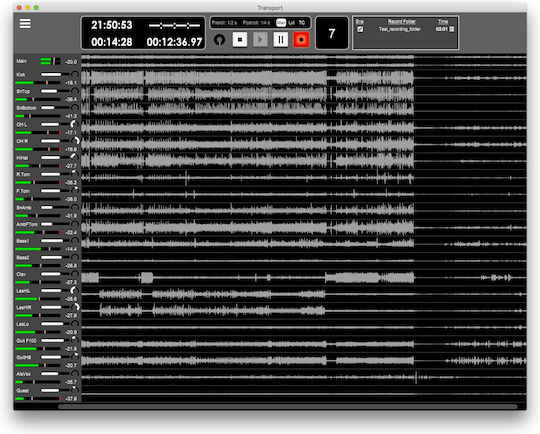
Task: Toggle the Enable checkbox for Test_recording_folder
Action: pyautogui.click(x=360, y=29)
